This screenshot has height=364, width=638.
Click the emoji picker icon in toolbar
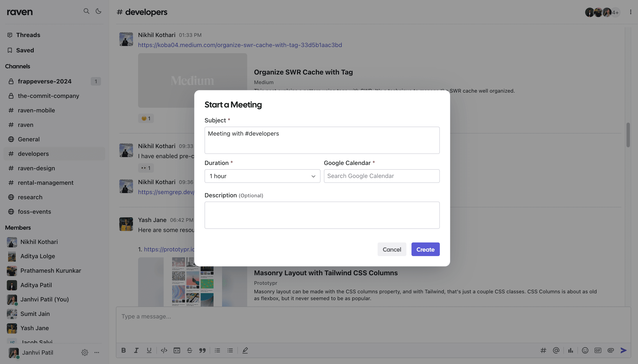pyautogui.click(x=585, y=350)
